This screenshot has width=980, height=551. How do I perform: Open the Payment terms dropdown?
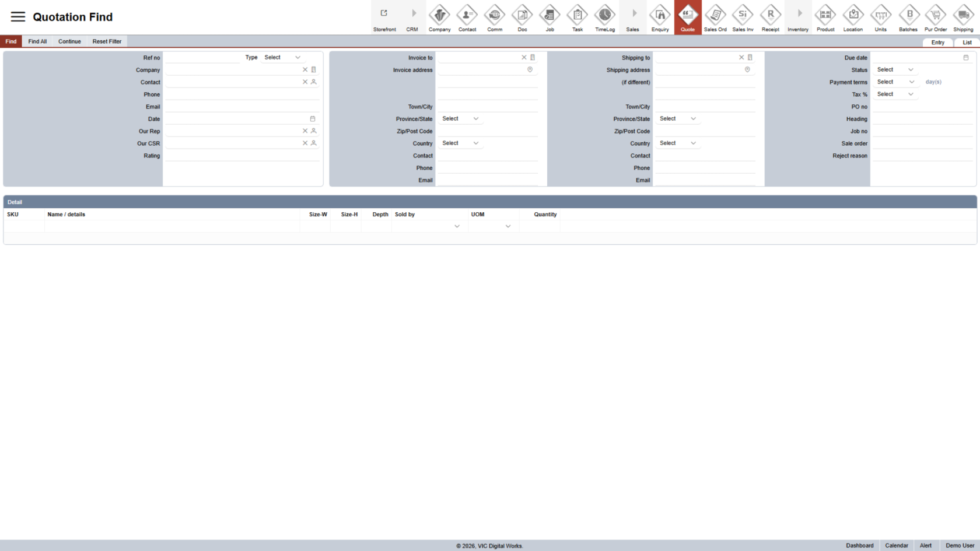tap(895, 82)
